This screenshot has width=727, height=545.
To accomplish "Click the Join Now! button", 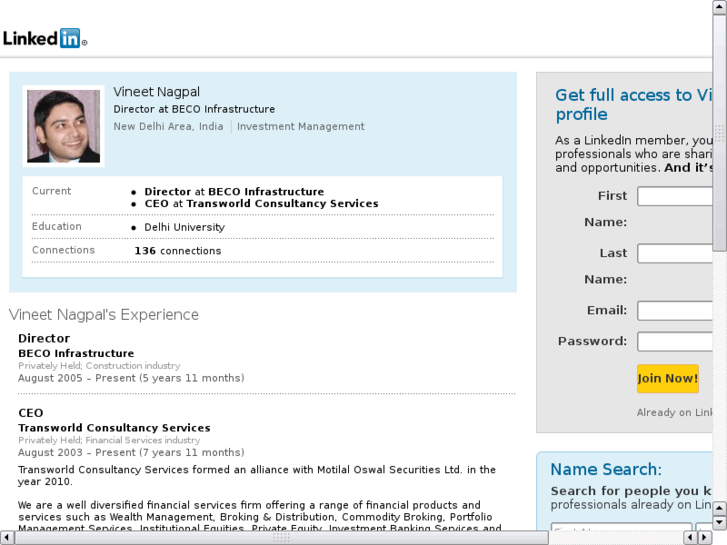I will point(668,378).
